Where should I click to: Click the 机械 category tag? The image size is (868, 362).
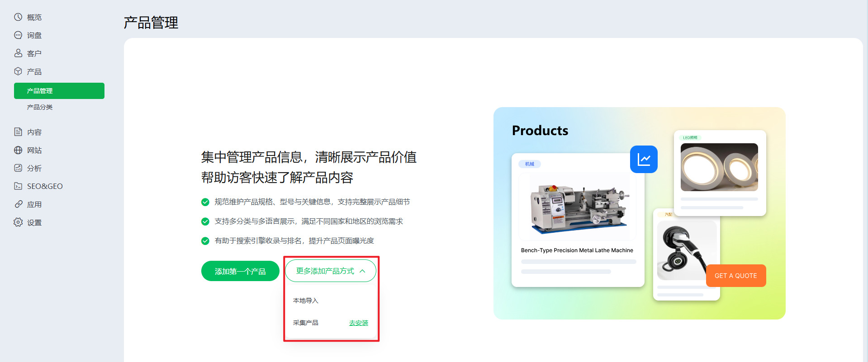530,164
